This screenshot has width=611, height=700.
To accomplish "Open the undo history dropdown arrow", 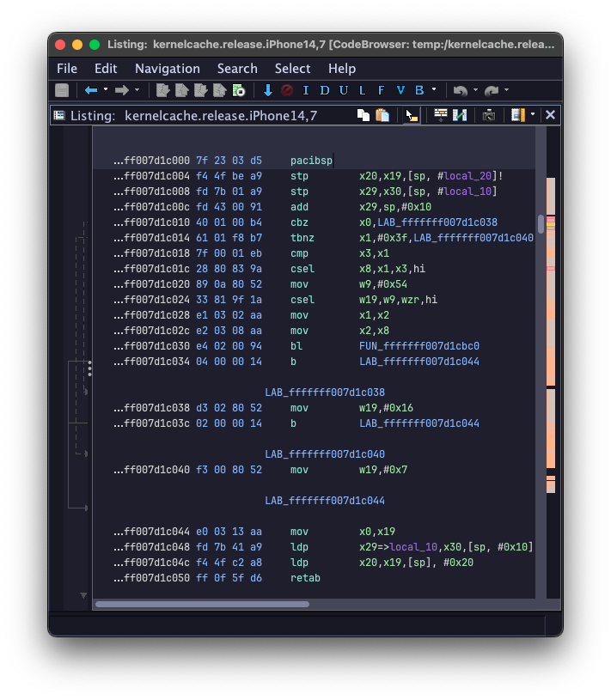I will pyautogui.click(x=475, y=90).
